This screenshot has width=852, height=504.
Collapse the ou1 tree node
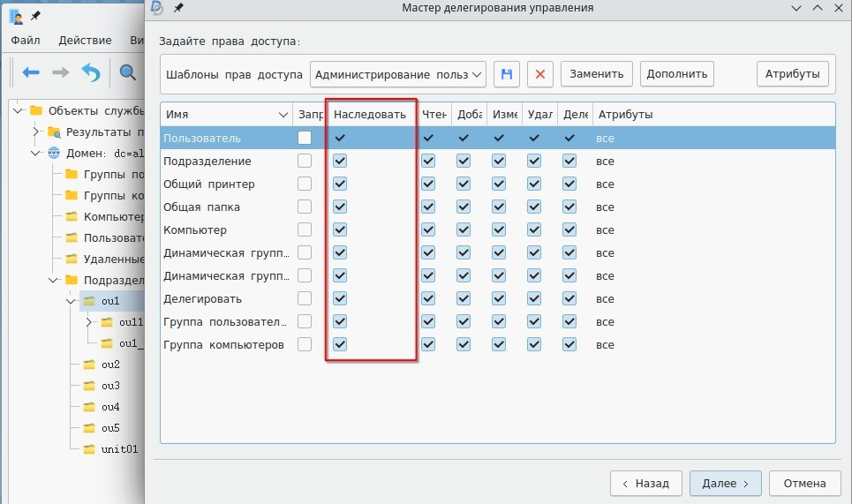(x=71, y=301)
